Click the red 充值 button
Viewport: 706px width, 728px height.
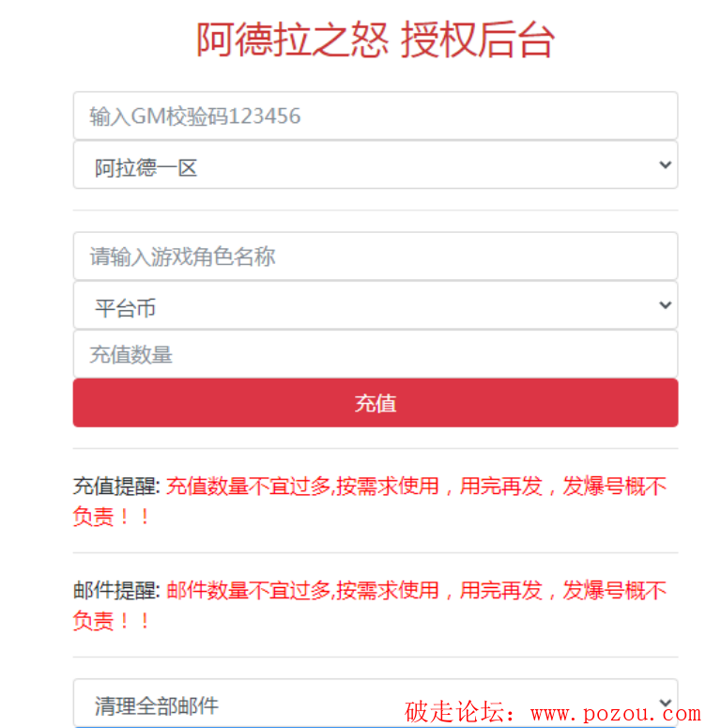[375, 403]
